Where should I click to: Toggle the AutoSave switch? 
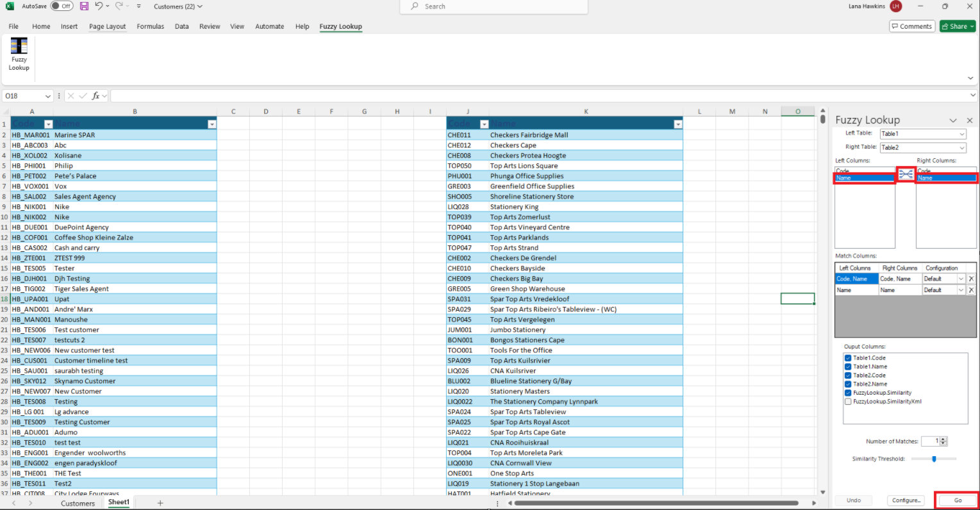tap(62, 6)
